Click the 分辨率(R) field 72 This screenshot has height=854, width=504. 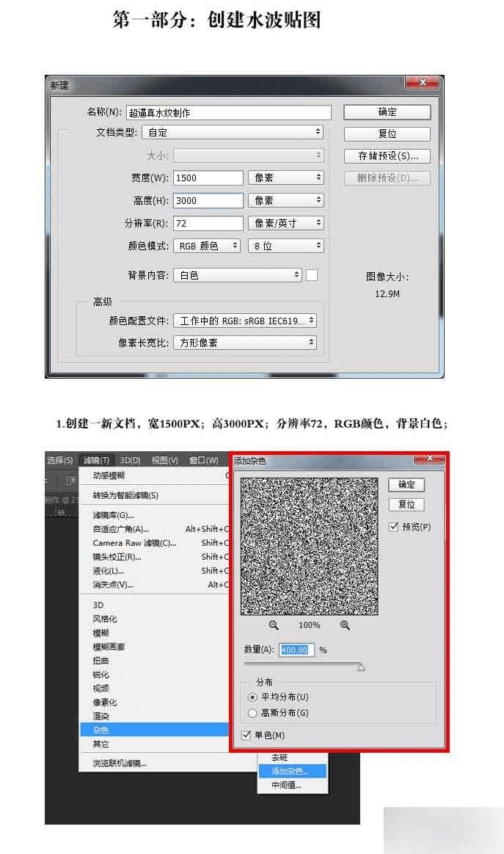208,223
